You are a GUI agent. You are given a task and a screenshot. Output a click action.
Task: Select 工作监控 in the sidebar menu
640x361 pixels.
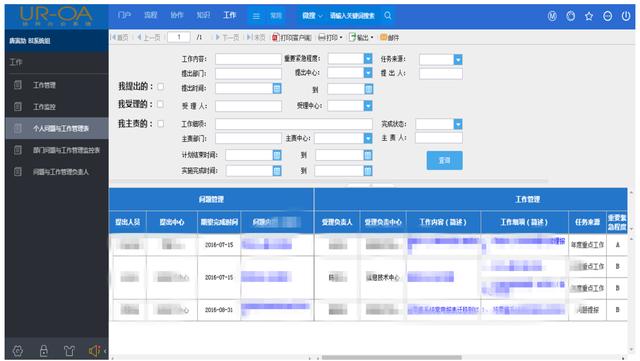[44, 107]
